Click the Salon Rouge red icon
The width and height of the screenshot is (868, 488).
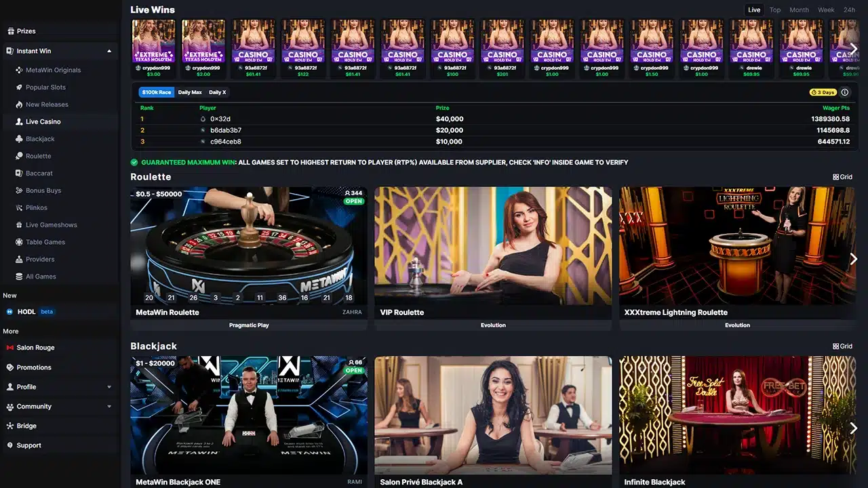10,348
